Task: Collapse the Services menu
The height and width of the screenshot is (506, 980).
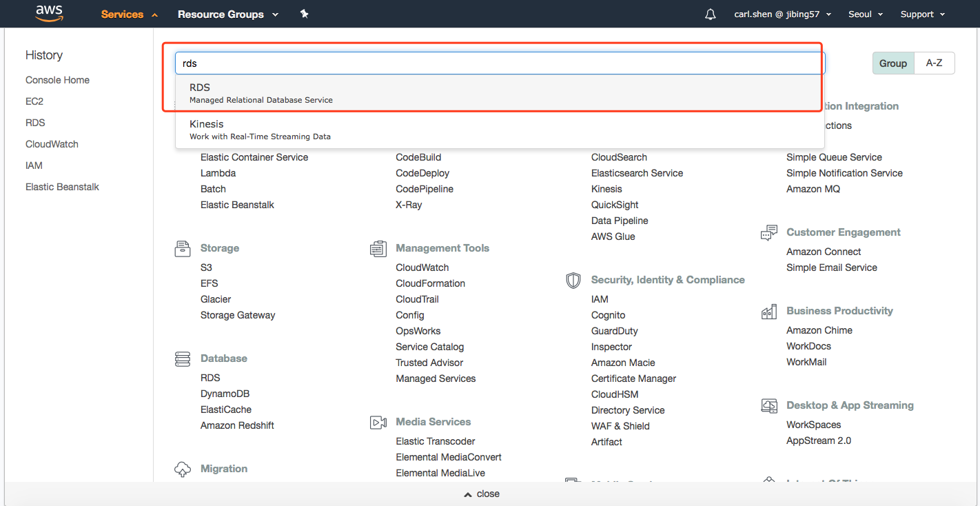Action: tap(129, 14)
